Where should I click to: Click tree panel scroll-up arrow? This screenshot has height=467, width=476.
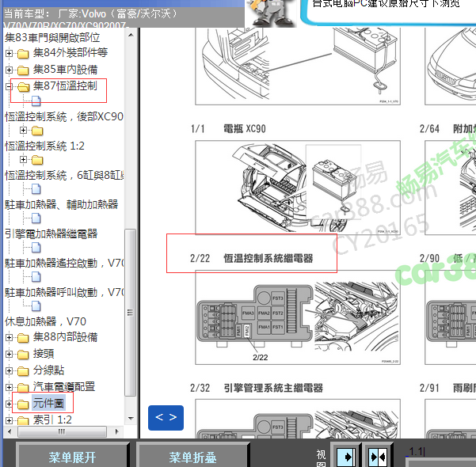[131, 35]
